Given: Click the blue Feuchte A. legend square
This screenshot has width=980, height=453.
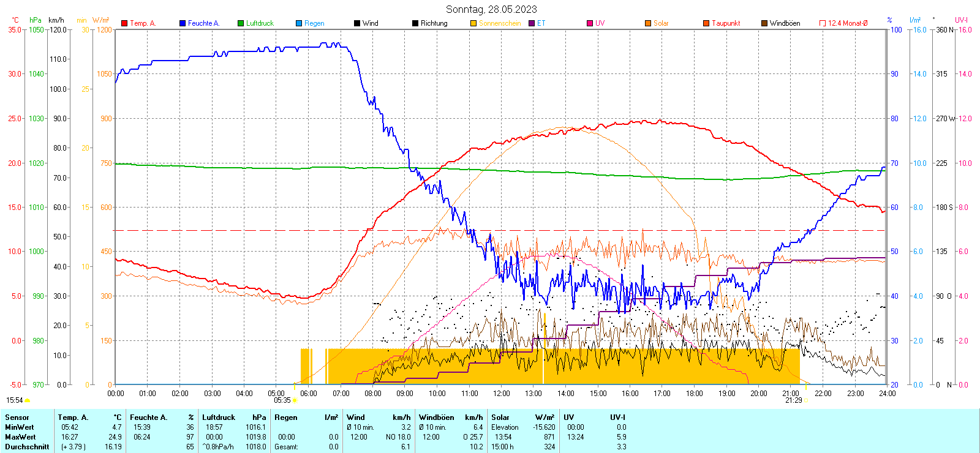Looking at the screenshot, I should point(183,23).
